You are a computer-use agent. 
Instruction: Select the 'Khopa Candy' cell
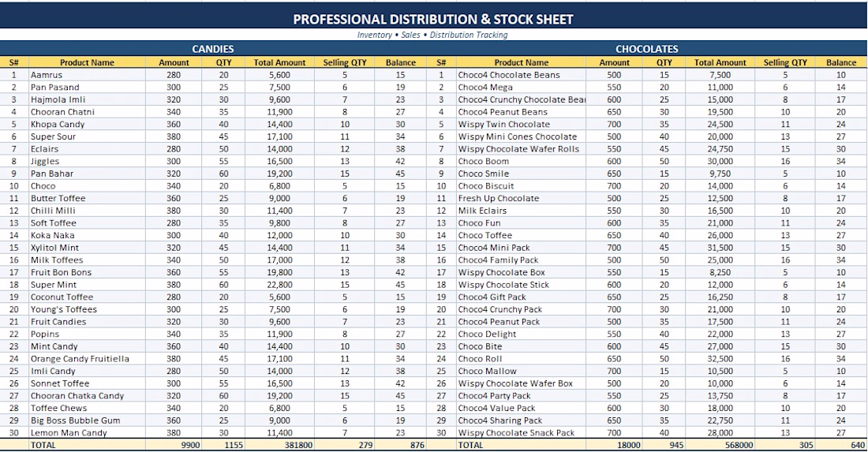click(x=87, y=124)
